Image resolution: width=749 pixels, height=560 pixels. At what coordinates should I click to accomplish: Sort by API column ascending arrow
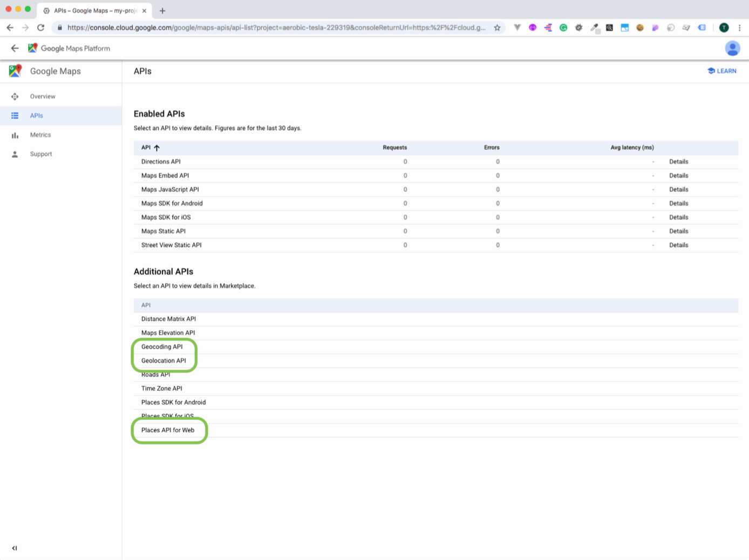[x=156, y=147]
